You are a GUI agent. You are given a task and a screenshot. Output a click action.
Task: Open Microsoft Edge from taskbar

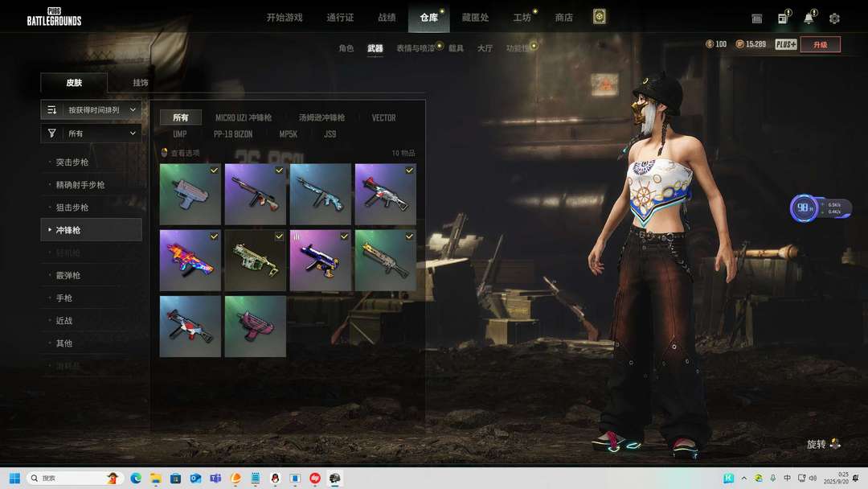pyautogui.click(x=136, y=478)
